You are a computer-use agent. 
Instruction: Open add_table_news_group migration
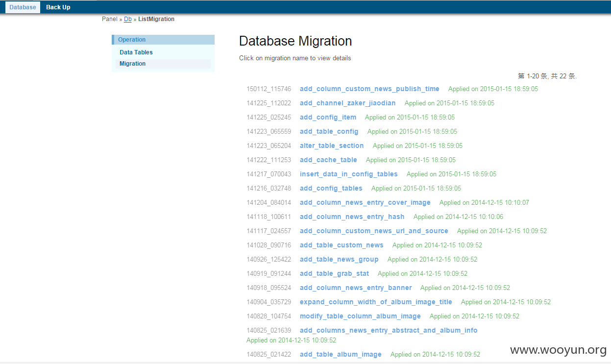339,259
